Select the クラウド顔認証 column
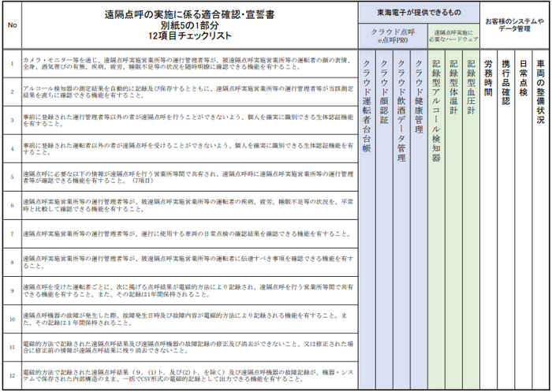The width and height of the screenshot is (552, 392). click(384, 219)
